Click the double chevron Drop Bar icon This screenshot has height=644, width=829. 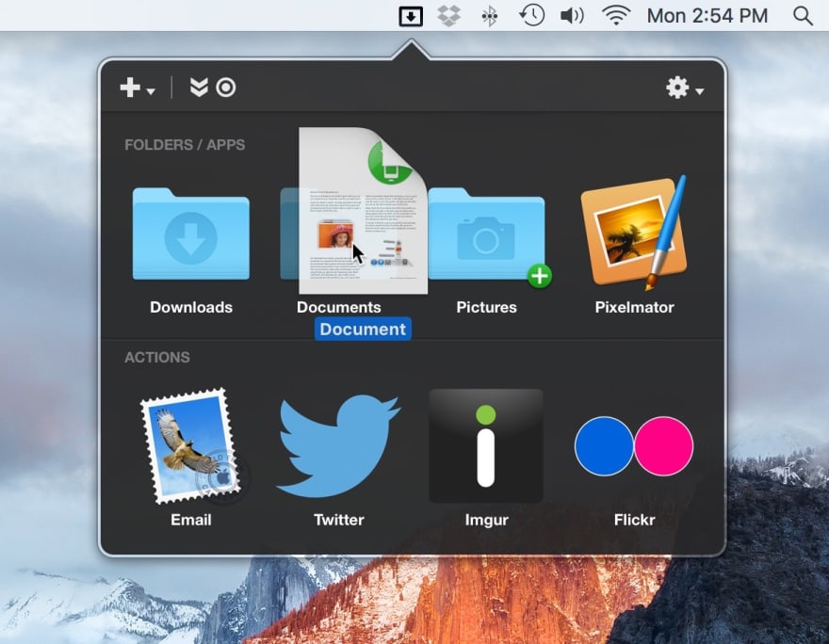pyautogui.click(x=199, y=88)
